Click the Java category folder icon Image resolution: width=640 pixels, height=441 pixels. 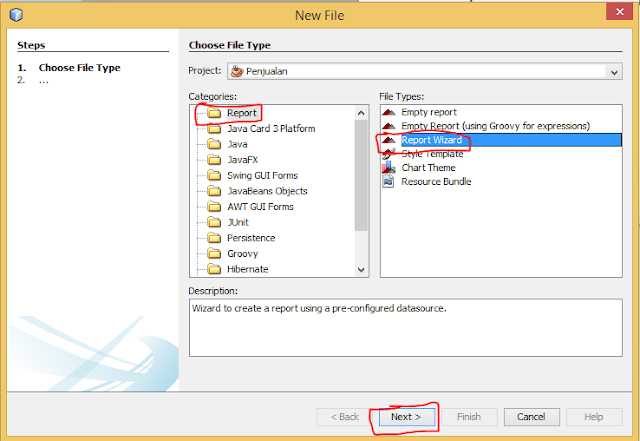coord(214,144)
